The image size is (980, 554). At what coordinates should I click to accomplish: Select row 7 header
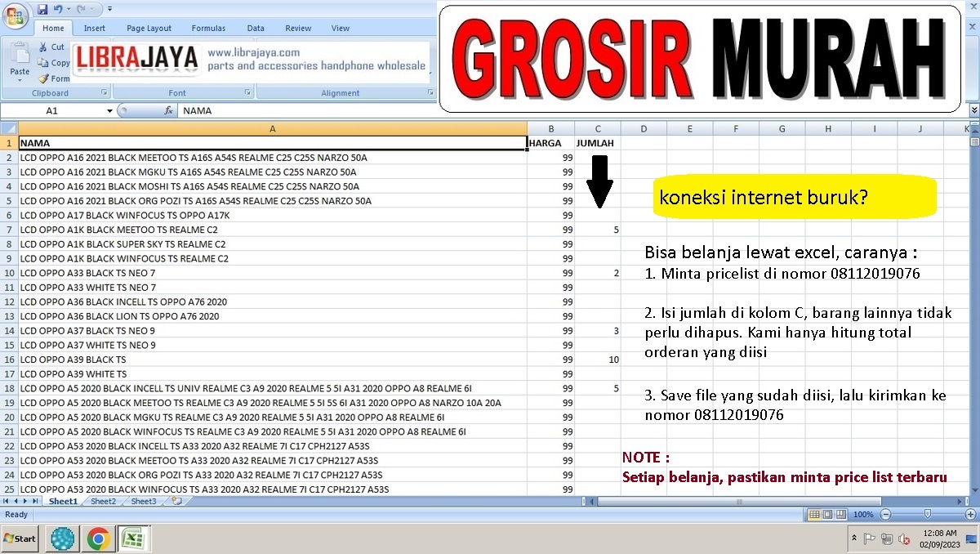[x=9, y=230]
